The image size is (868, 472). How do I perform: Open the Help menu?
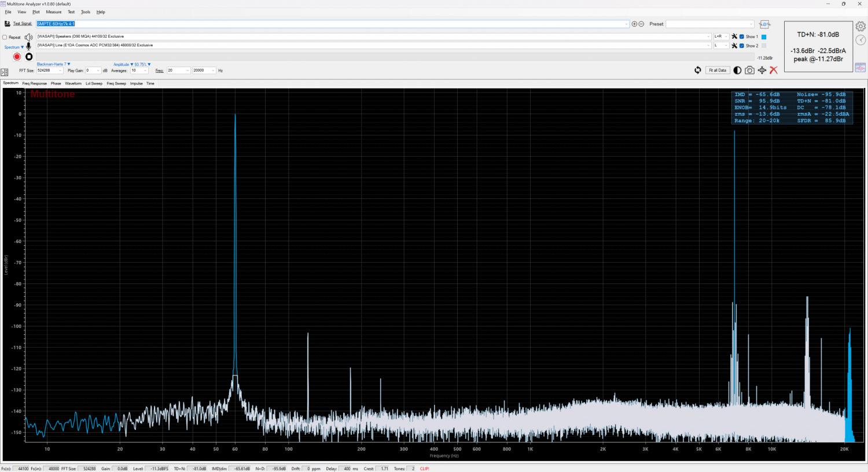coord(101,12)
